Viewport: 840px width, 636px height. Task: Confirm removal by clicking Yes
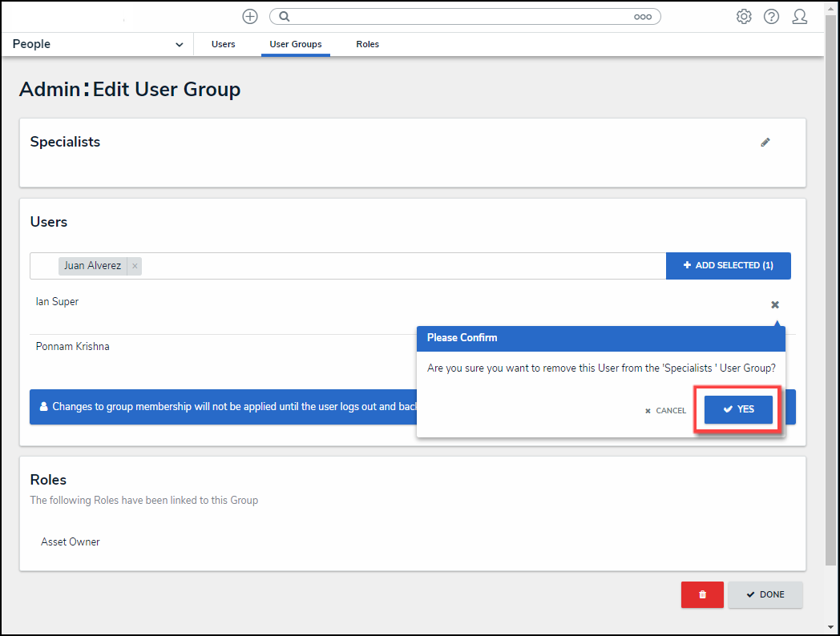pyautogui.click(x=738, y=409)
